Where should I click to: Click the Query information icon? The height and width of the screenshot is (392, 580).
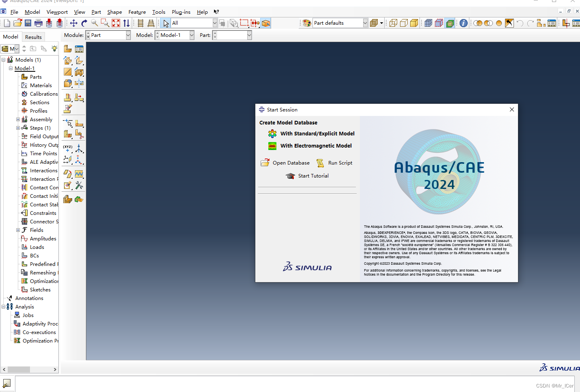pyautogui.click(x=464, y=23)
